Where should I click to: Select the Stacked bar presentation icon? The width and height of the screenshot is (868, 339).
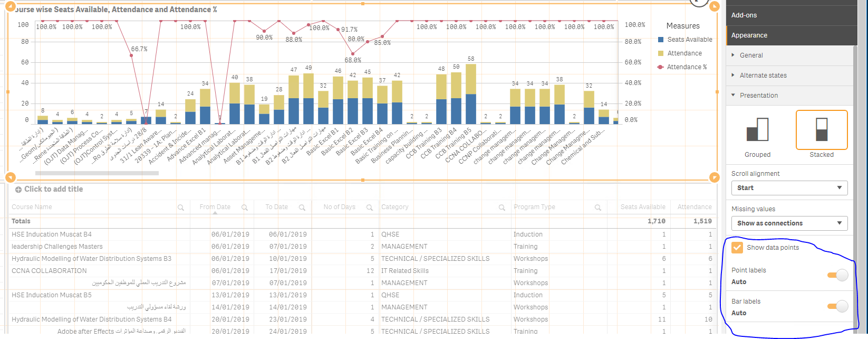point(822,130)
